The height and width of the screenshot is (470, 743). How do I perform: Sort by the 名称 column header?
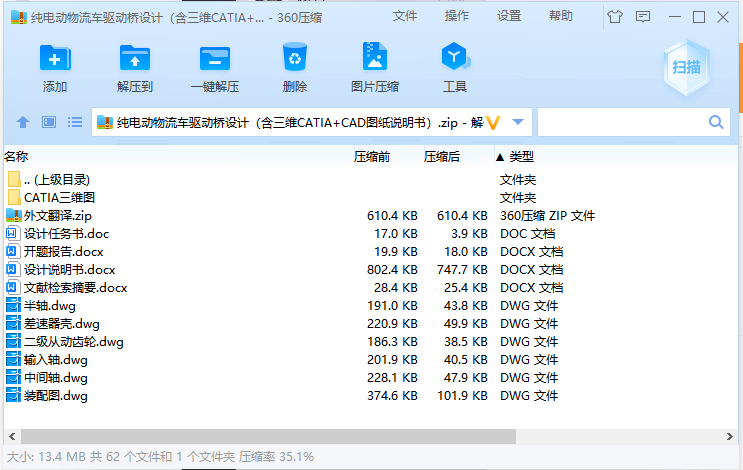[x=16, y=156]
